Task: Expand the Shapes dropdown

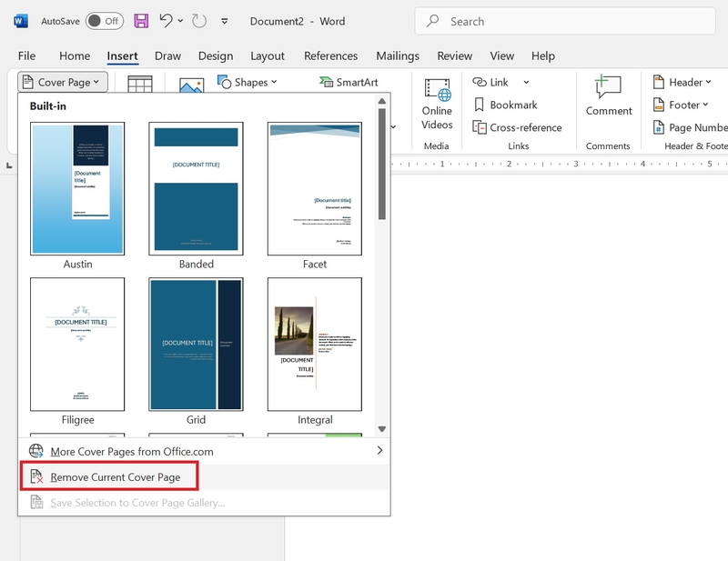Action: (x=247, y=82)
